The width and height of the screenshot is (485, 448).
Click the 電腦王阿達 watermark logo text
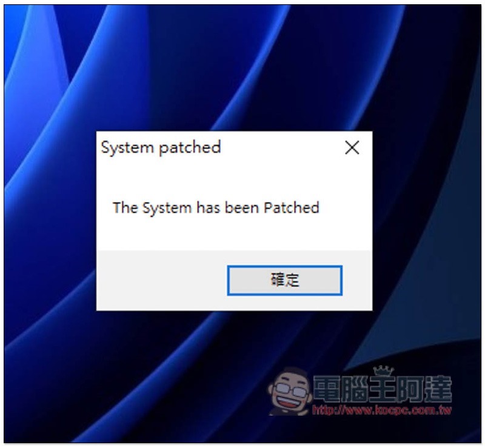click(383, 389)
